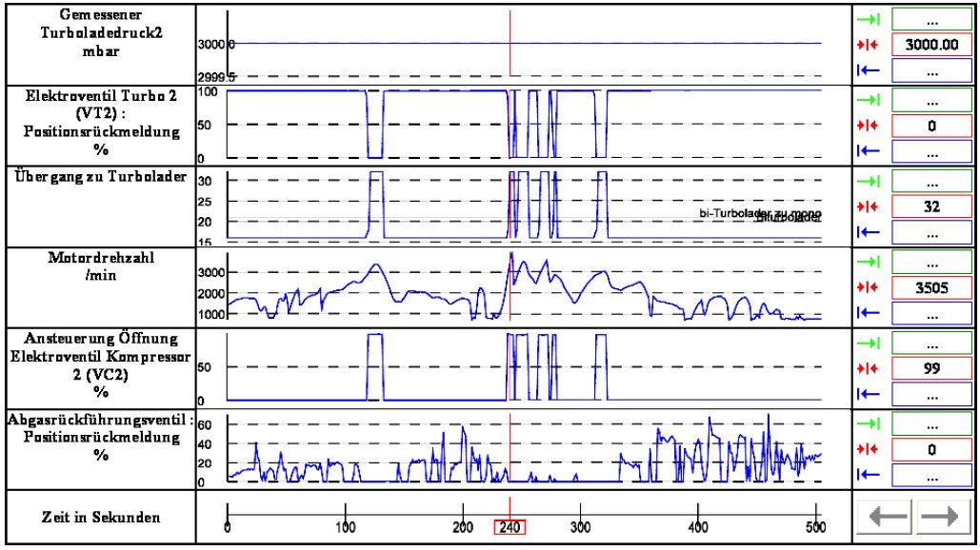Click red cursor icon in Abgasrückführungsventil row
980x550 pixels.
coord(869,449)
